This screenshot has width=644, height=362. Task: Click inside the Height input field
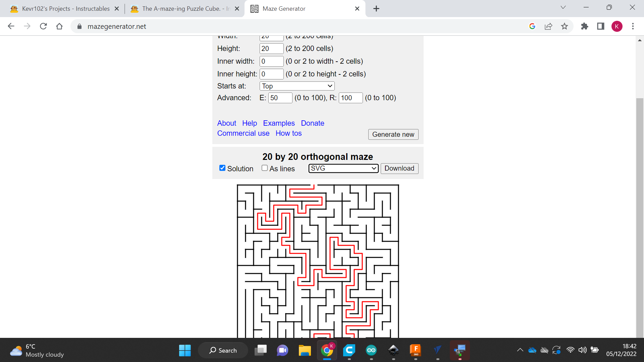[271, 48]
